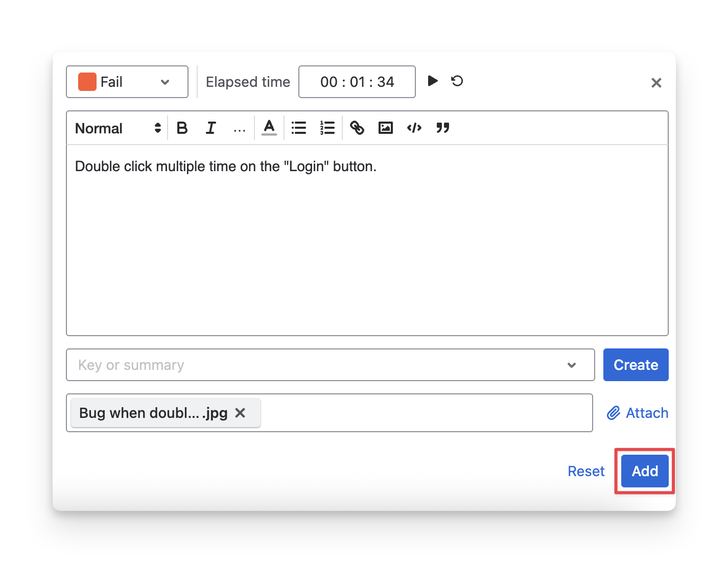Click the Add button
The width and height of the screenshot is (728, 563).
(x=645, y=471)
